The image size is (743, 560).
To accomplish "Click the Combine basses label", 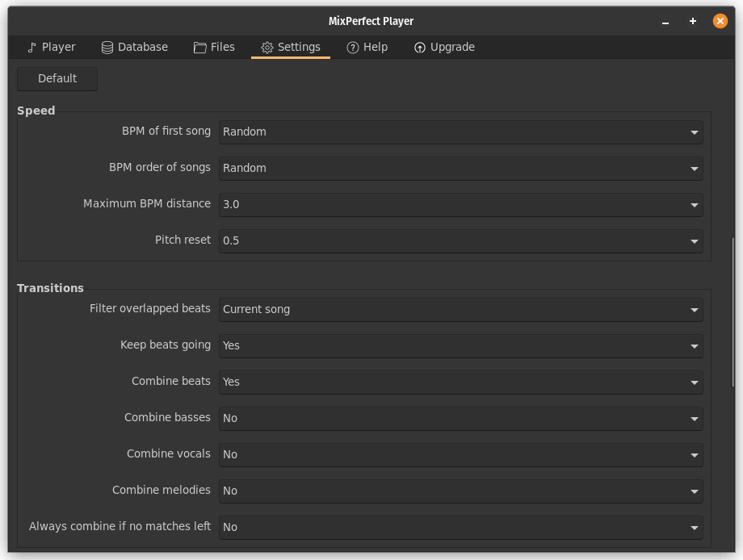I will (167, 417).
